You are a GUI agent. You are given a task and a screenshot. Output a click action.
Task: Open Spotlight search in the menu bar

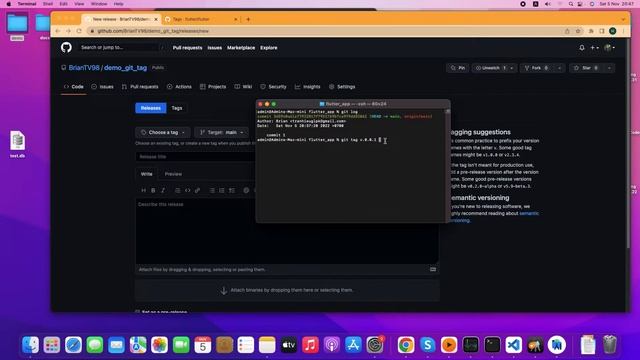coord(571,4)
